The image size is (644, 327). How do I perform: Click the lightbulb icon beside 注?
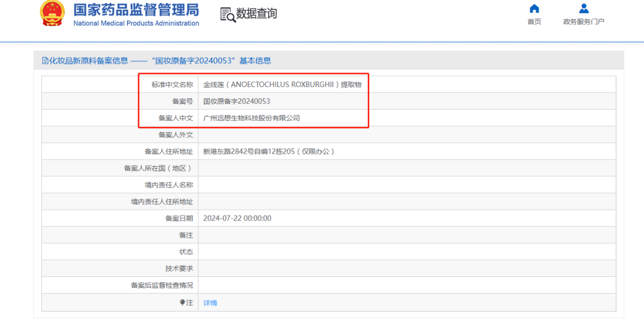pyautogui.click(x=182, y=303)
